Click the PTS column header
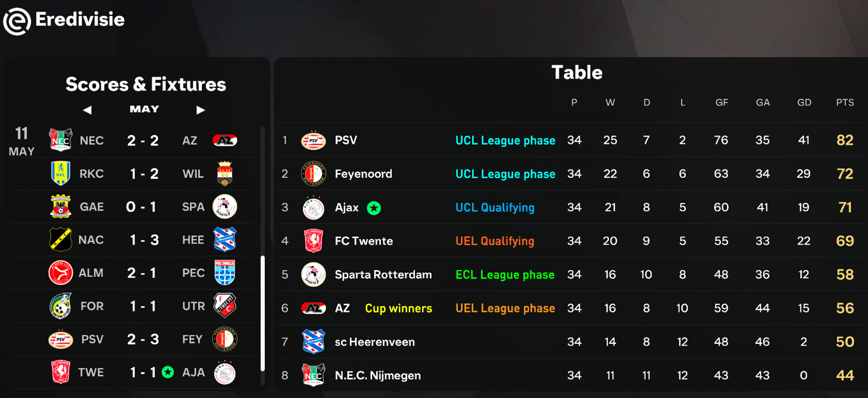This screenshot has height=398, width=868. pos(845,102)
